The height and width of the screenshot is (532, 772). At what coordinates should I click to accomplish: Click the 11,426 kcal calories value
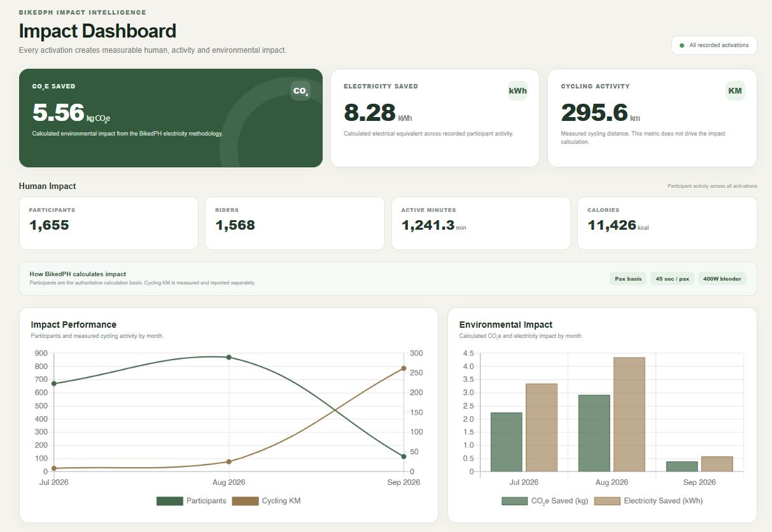coord(618,225)
